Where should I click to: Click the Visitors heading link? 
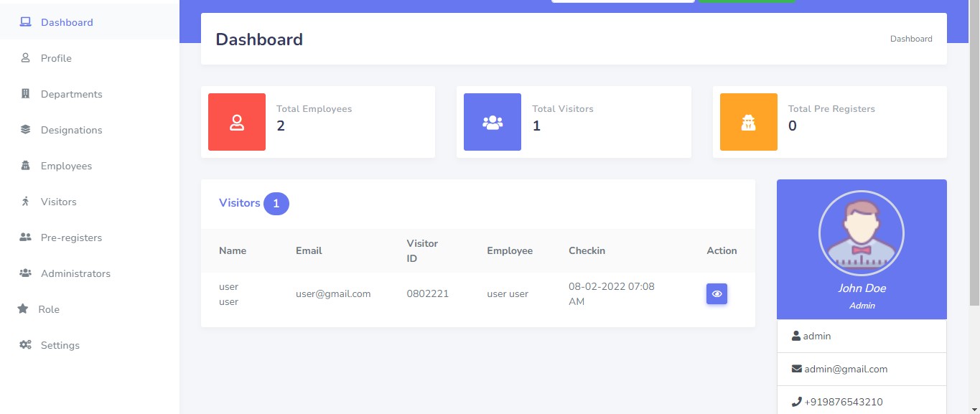point(239,203)
